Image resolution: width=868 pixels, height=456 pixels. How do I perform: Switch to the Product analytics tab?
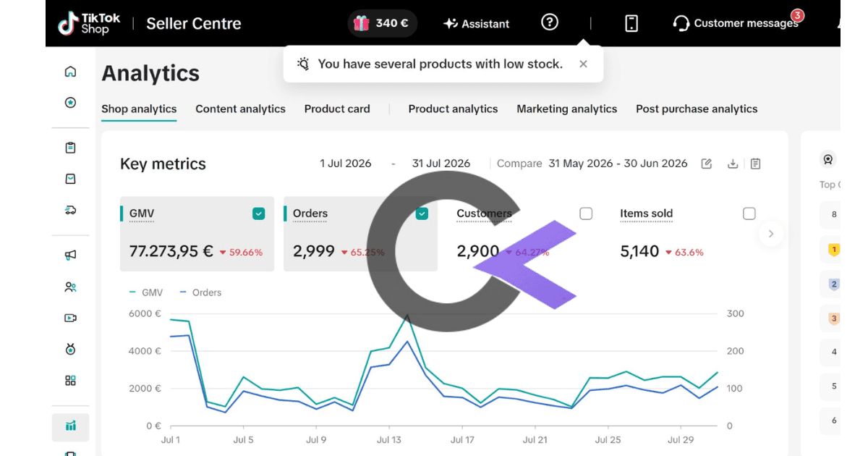(x=453, y=109)
